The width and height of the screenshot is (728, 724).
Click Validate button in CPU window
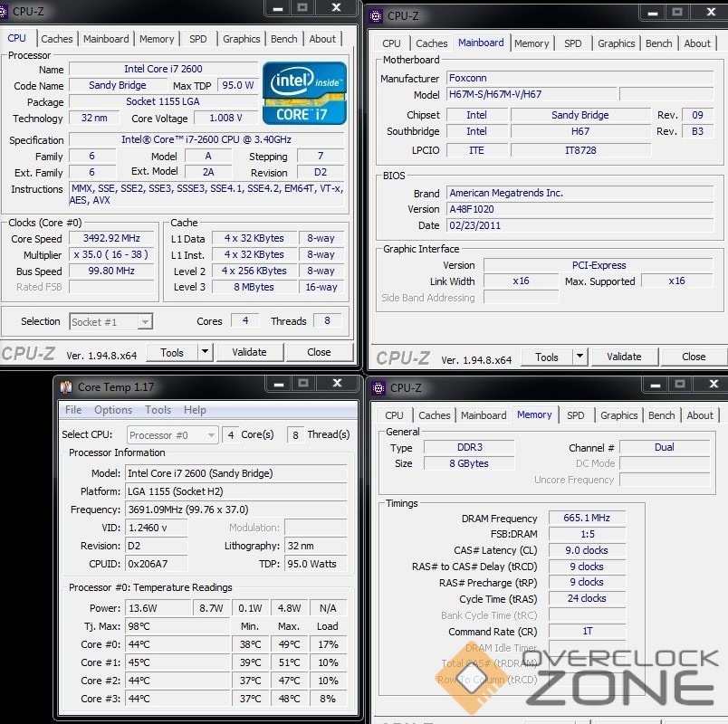[x=249, y=352]
